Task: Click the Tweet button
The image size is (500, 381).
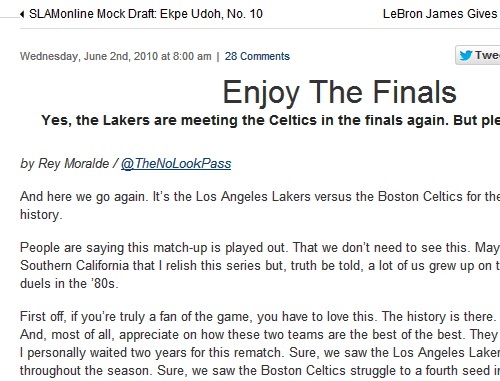Action: [478, 55]
